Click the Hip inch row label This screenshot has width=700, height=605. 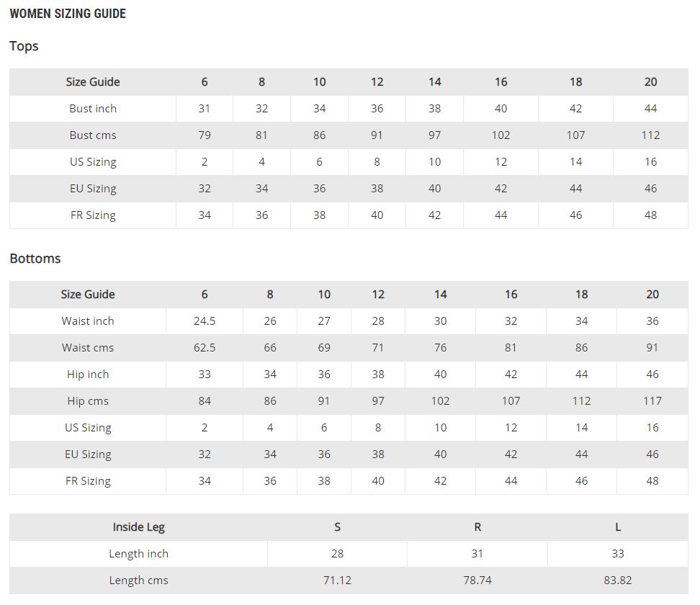coord(88,375)
